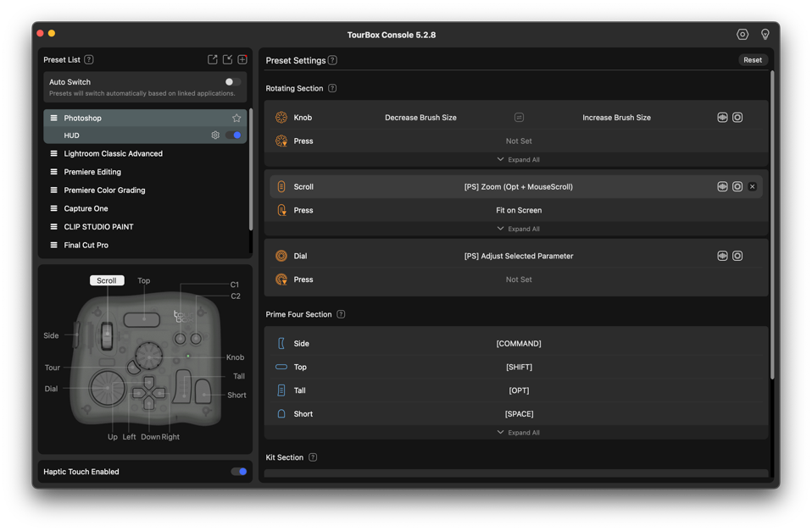Click the Scroll row haptic feedback icon
The width and height of the screenshot is (812, 531).
tap(722, 186)
